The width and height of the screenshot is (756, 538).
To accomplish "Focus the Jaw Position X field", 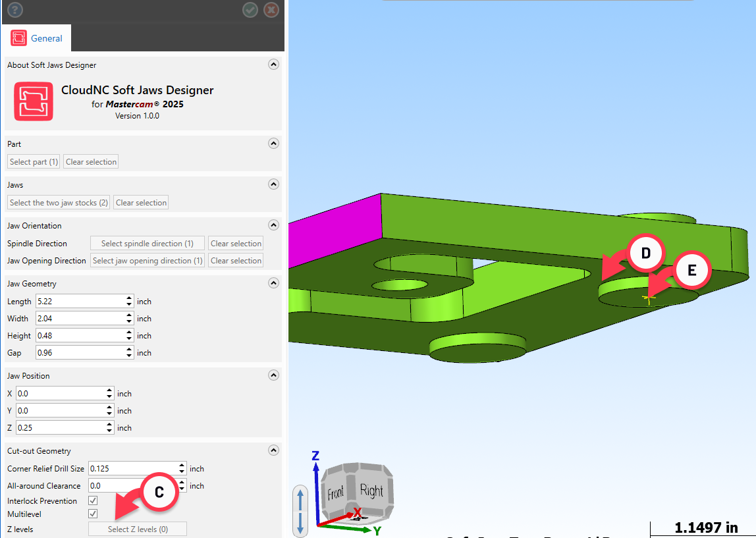I will [61, 393].
